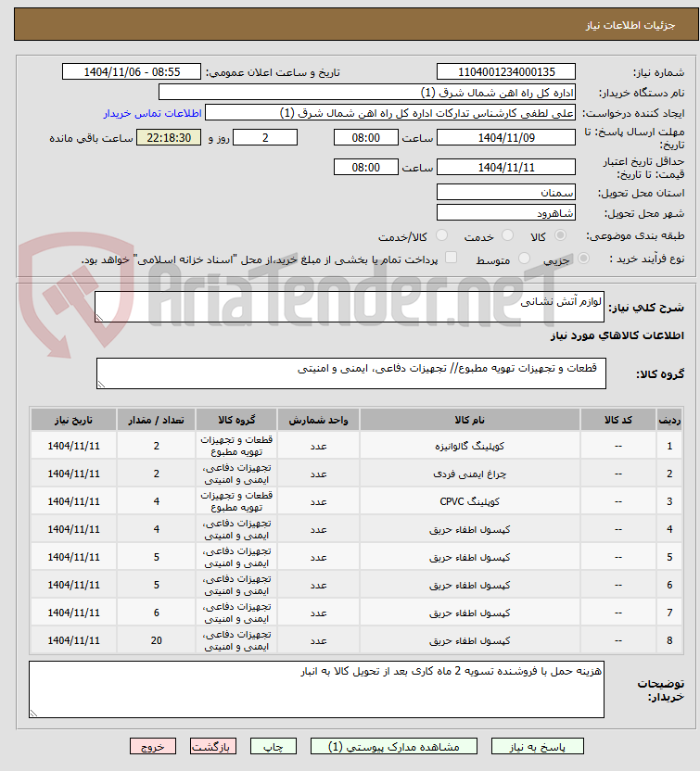Click the خروج exit button
The height and width of the screenshot is (771, 700).
click(153, 746)
